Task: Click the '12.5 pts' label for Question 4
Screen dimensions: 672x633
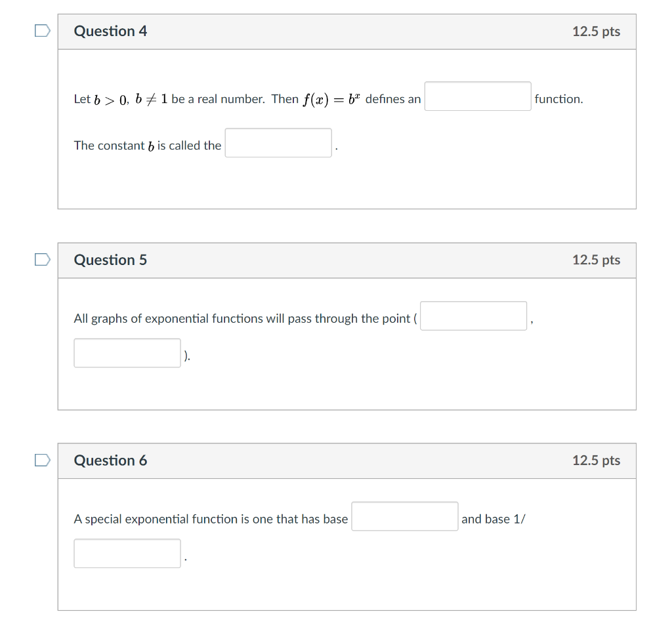Action: pyautogui.click(x=596, y=31)
